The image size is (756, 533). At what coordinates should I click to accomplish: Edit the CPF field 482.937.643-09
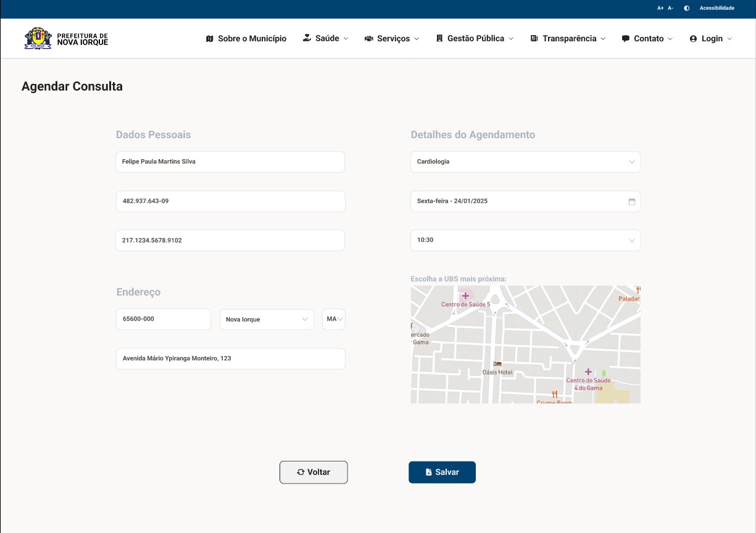click(x=230, y=201)
